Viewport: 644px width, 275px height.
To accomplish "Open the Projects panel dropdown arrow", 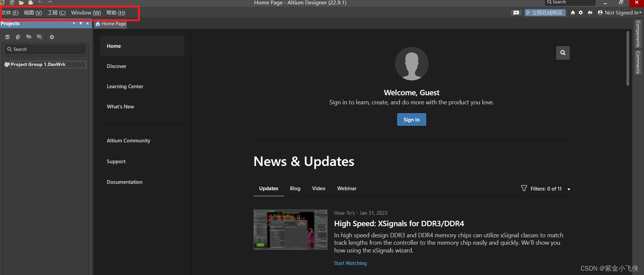I will pos(74,24).
